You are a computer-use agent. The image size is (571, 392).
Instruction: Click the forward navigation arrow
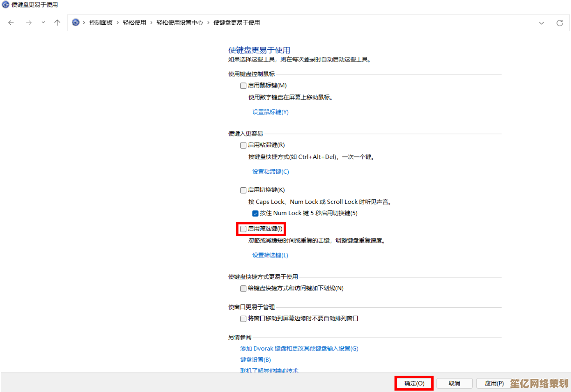[28, 23]
